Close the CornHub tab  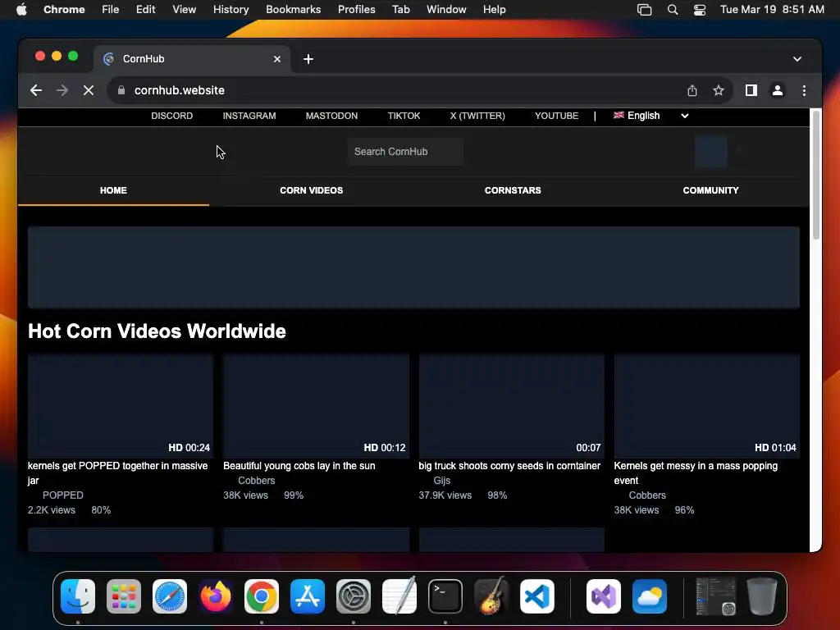[x=277, y=59]
